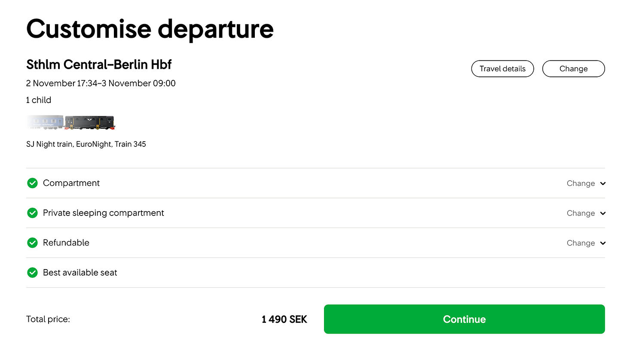
Task: Click Change text in Compartment row
Action: (581, 183)
